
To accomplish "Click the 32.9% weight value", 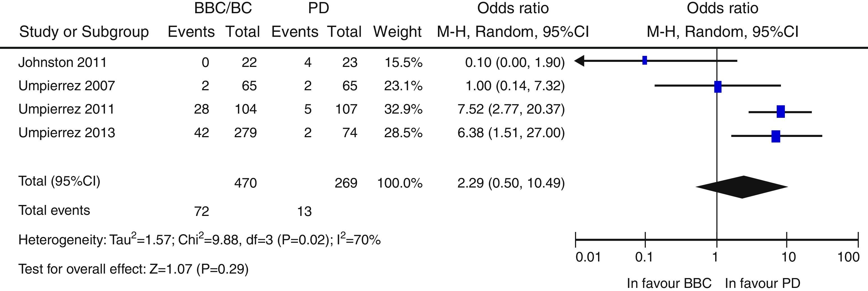I will pos(403,110).
